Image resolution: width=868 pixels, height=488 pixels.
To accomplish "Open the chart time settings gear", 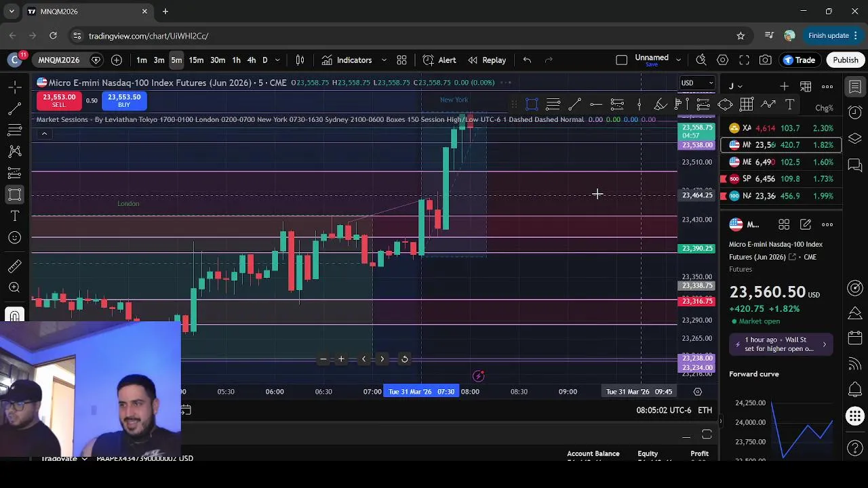I will point(697,391).
